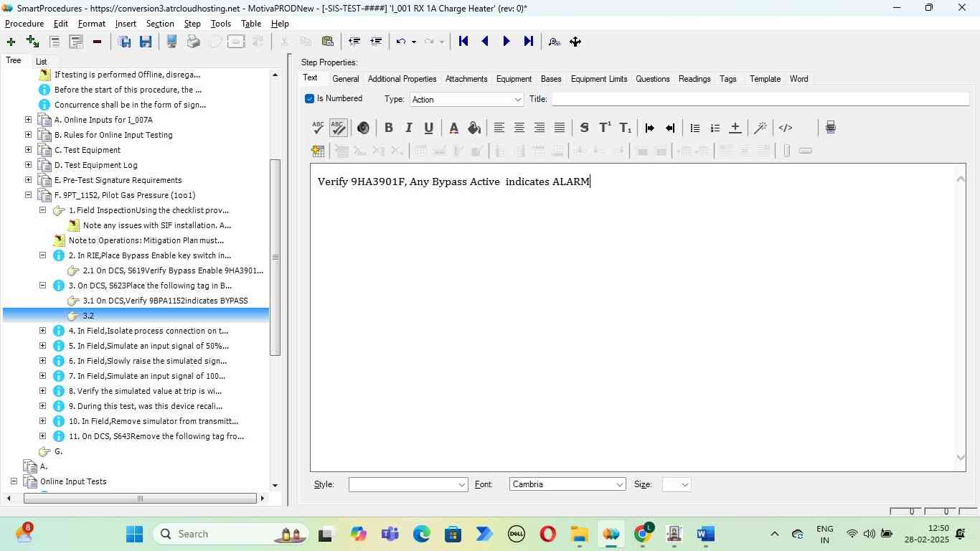Apply italic formatting

click(x=408, y=128)
